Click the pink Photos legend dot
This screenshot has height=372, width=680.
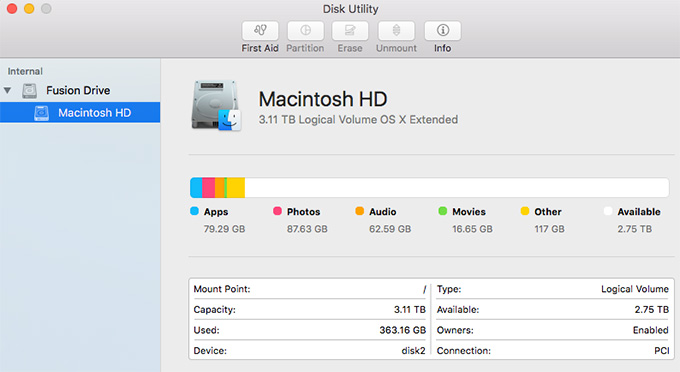click(277, 211)
